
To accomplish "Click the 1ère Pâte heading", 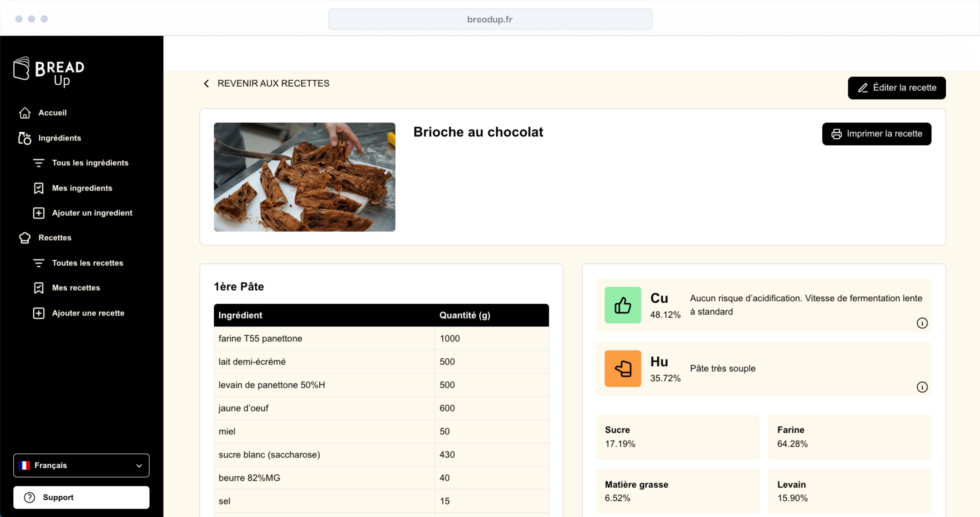I will point(239,286).
